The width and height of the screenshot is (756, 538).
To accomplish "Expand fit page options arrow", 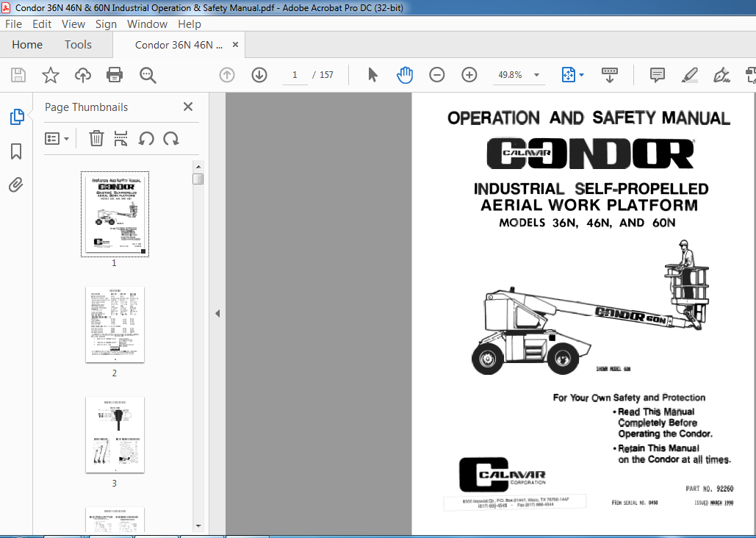I will point(581,75).
